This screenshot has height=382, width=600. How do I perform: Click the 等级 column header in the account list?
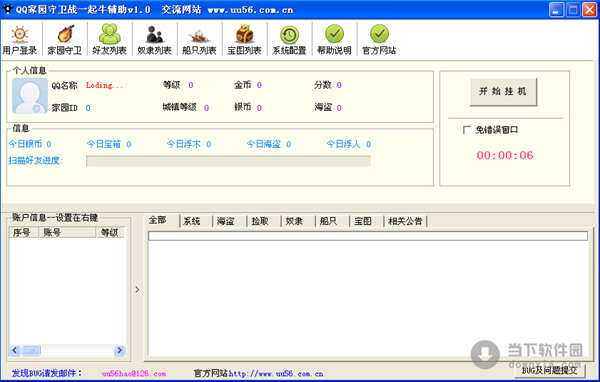coord(110,232)
